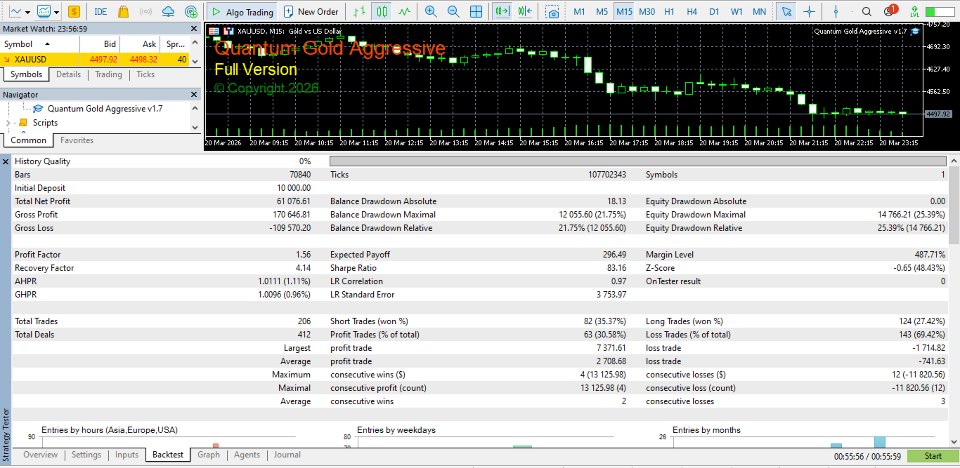The width and height of the screenshot is (960, 468).
Task: Select the H4 timeframe
Action: tap(691, 11)
